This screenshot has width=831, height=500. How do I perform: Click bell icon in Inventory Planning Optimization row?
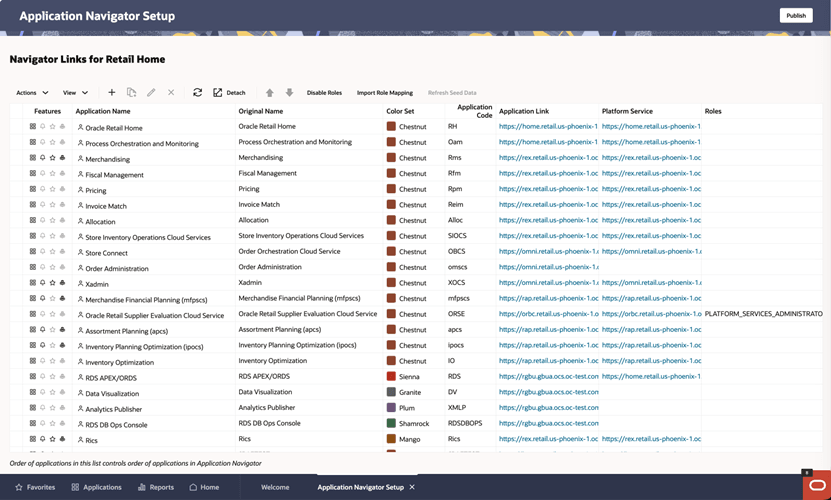click(42, 345)
